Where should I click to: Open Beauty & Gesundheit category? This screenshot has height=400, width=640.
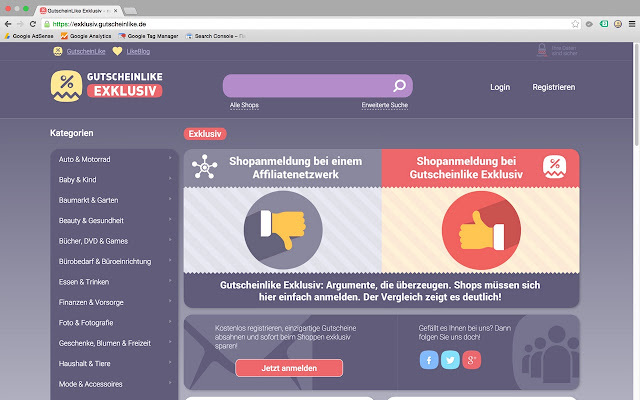click(91, 220)
